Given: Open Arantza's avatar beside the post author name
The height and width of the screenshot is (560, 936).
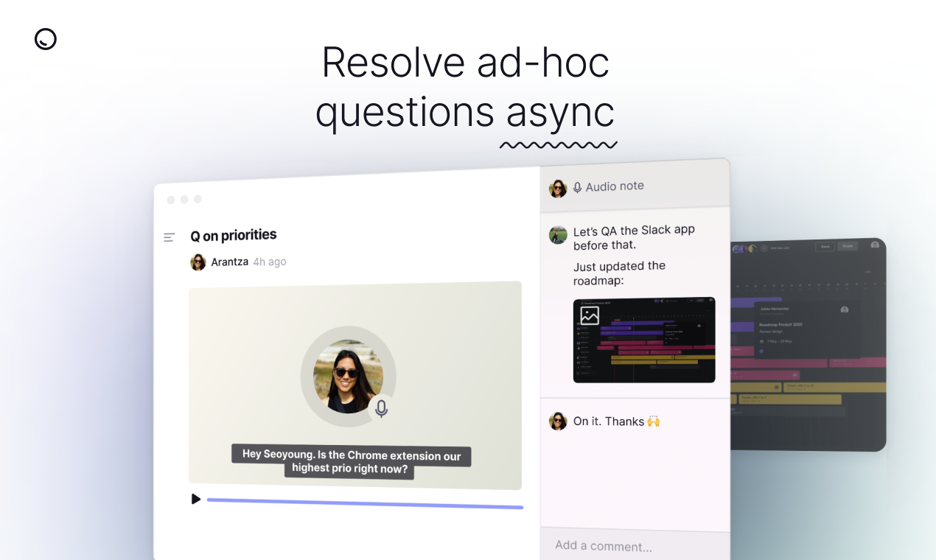Looking at the screenshot, I should [x=198, y=262].
